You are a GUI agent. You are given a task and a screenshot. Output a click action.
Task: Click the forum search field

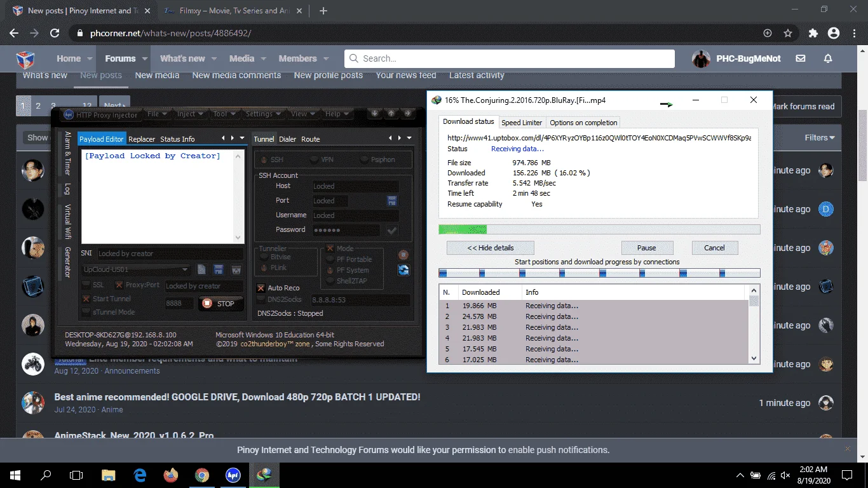510,58
